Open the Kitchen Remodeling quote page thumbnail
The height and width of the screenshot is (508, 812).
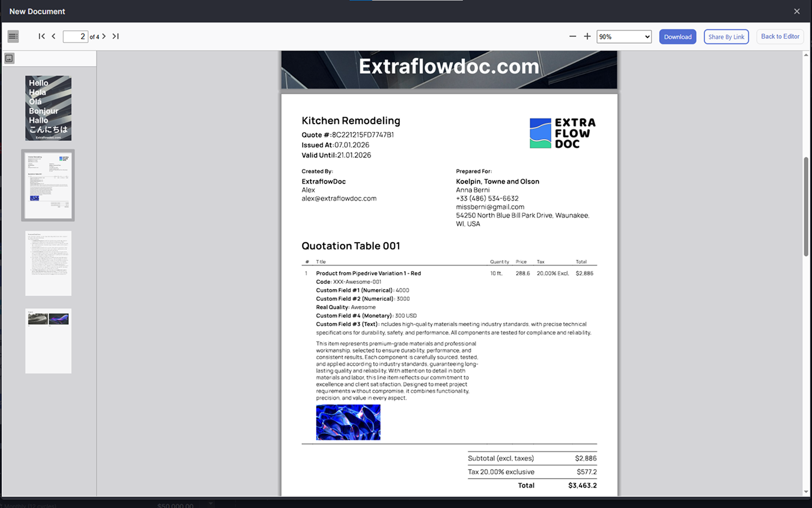pyautogui.click(x=48, y=185)
